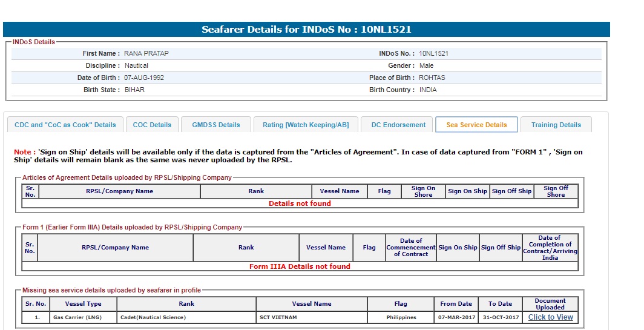Viewport: 644px width, 330px height.
Task: Select the Sea Service Details tab
Action: pyautogui.click(x=476, y=125)
